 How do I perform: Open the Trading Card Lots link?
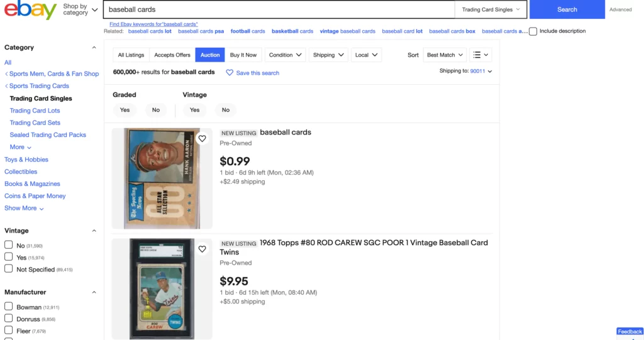(x=35, y=111)
